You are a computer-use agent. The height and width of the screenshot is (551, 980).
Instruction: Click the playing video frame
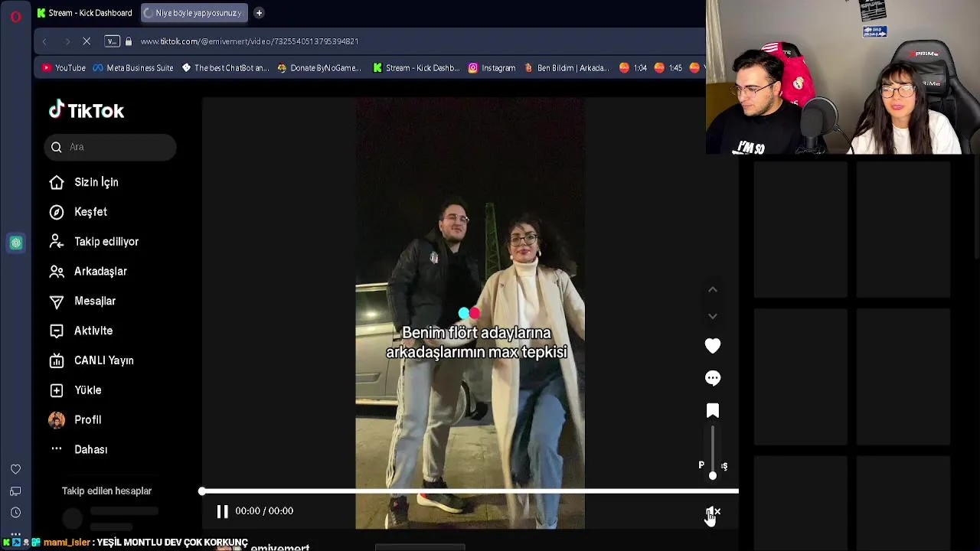(470, 313)
